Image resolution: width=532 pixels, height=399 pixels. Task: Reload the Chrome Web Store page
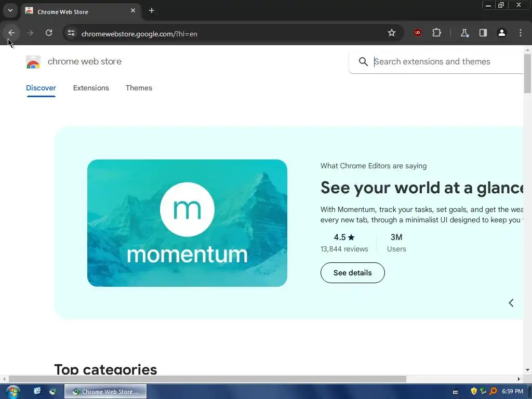click(49, 33)
